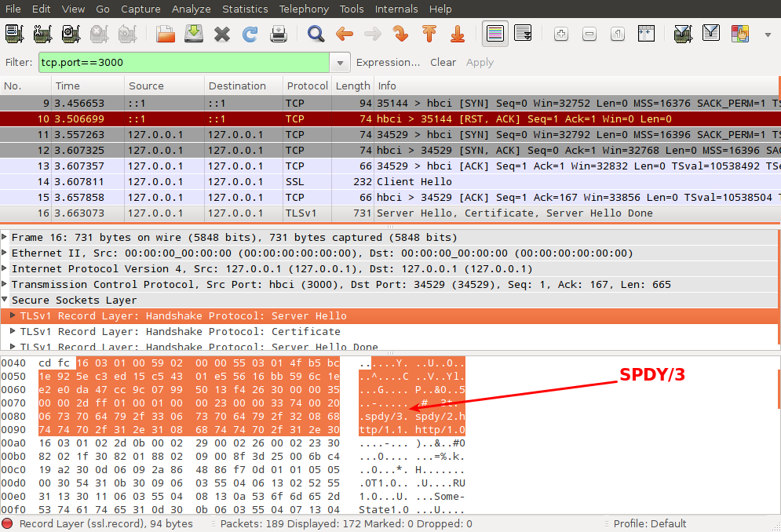Apply the tcp.port filter

point(480,62)
